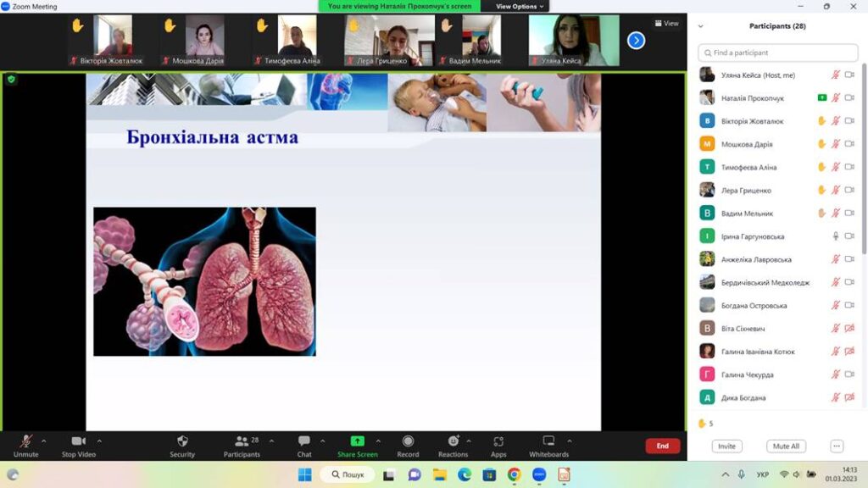868x488 pixels.
Task: Toggle Unmute microphone button
Action: [26, 442]
